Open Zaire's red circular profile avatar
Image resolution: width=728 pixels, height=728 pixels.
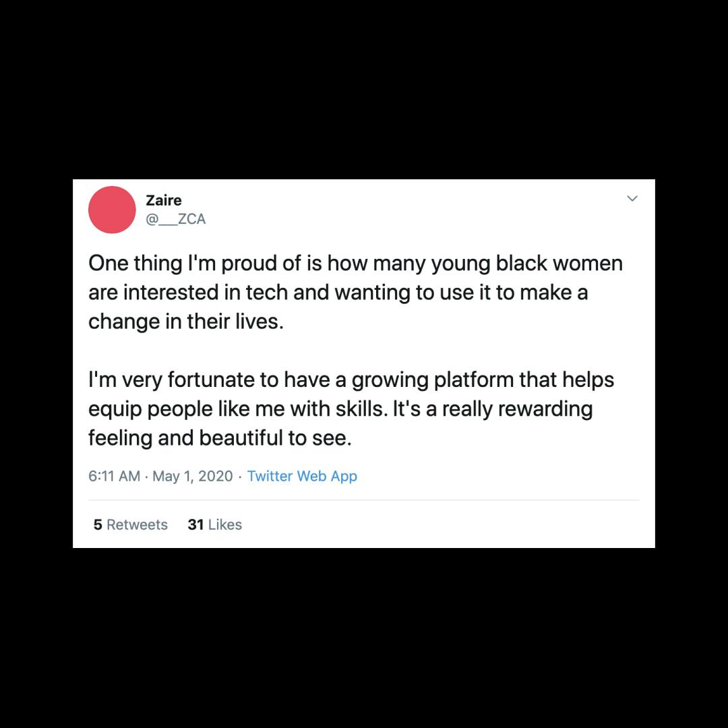pos(112,210)
